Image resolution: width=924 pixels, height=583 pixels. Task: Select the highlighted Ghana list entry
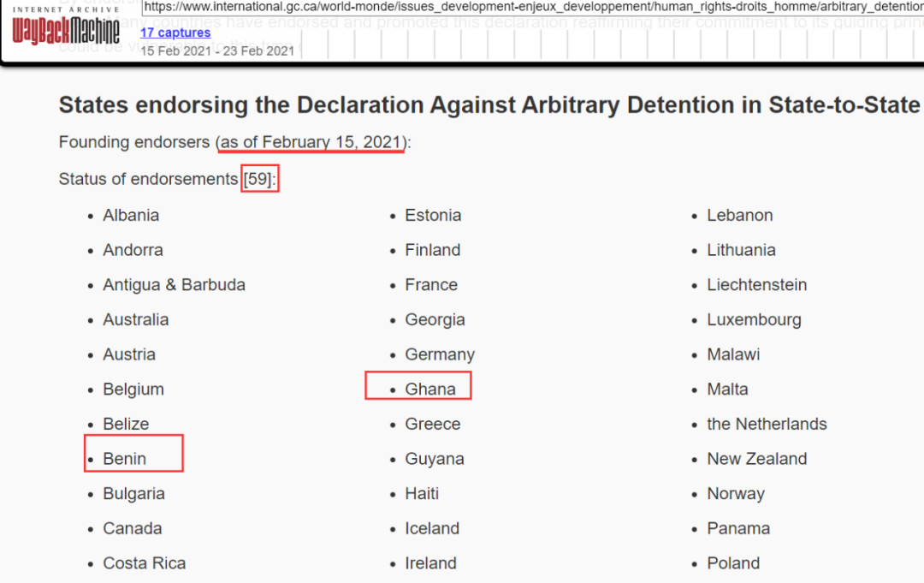click(x=430, y=390)
